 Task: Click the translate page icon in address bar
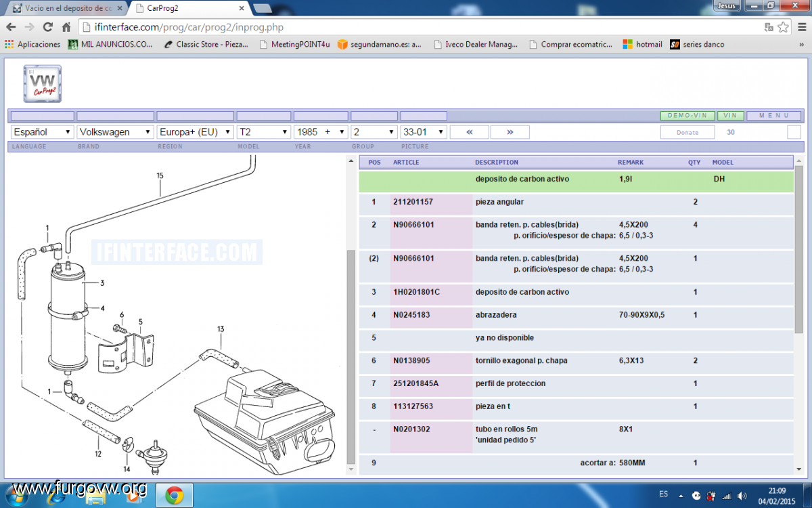[769, 27]
